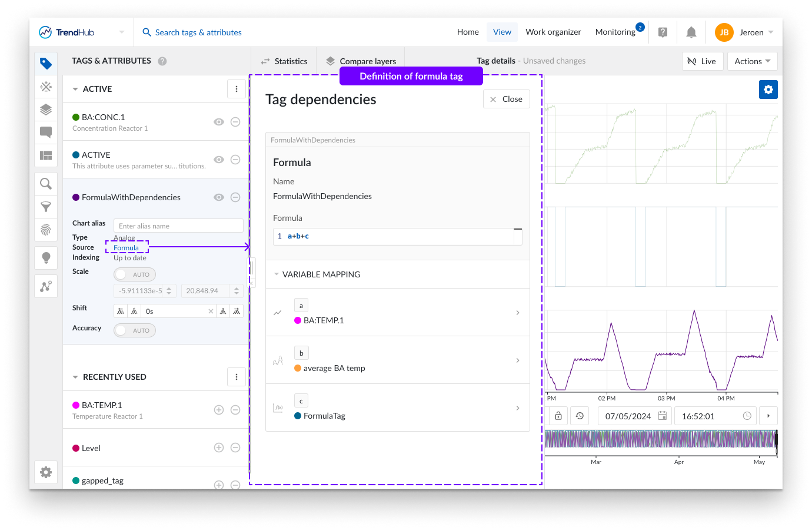
Task: Open the fingerprint sidebar tool
Action: coord(46,230)
